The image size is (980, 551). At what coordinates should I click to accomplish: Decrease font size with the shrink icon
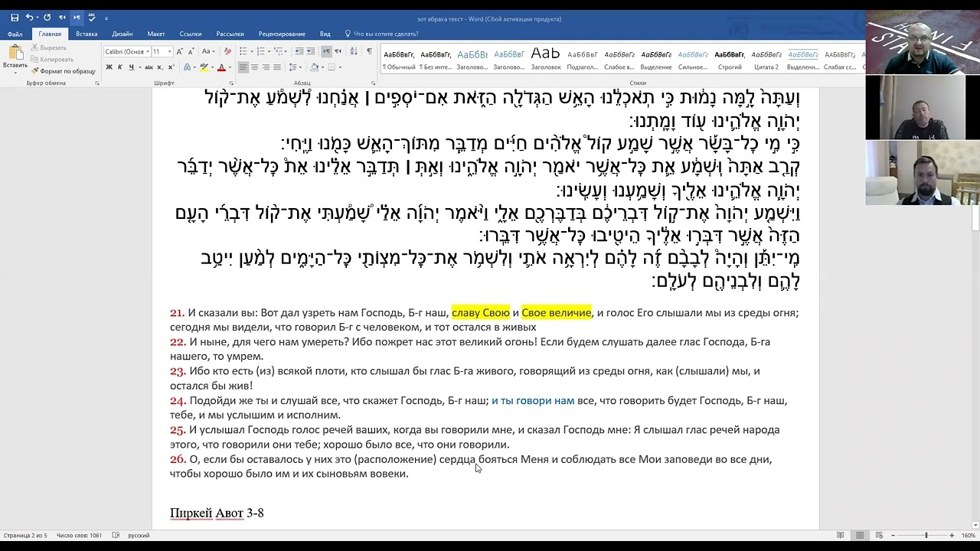191,51
